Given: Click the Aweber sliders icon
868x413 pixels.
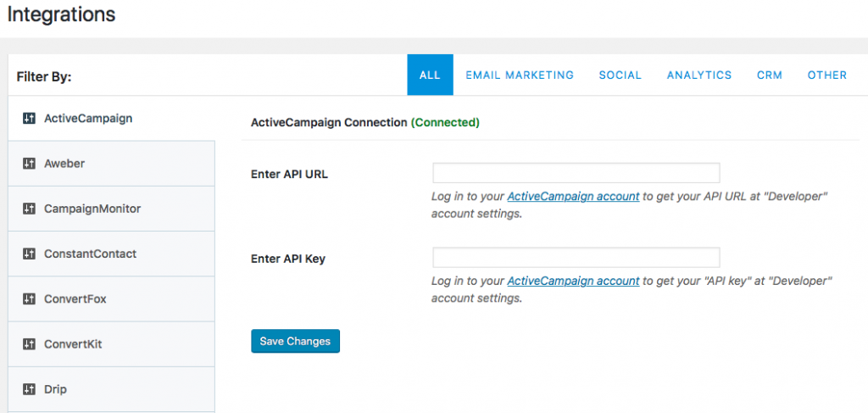Looking at the screenshot, I should tap(29, 164).
